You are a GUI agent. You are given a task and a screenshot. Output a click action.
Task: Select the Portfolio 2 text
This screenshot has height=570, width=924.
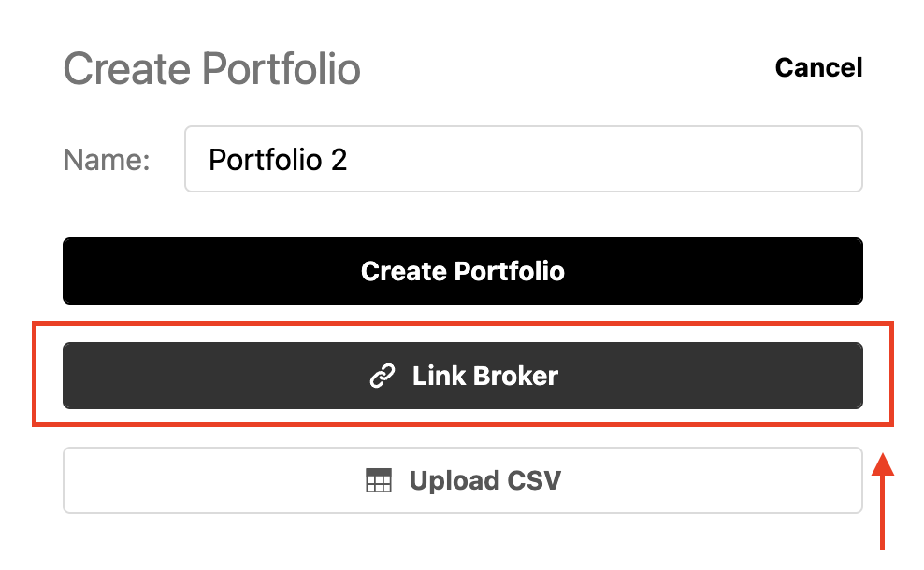(281, 159)
